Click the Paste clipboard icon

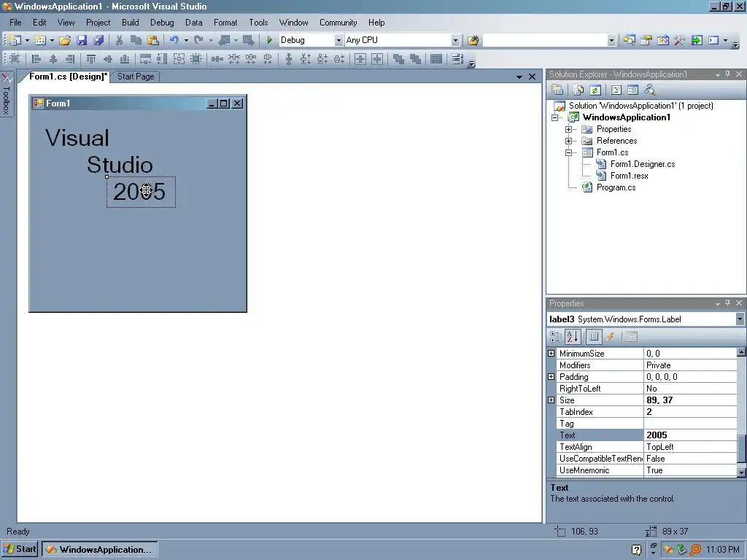coord(153,41)
